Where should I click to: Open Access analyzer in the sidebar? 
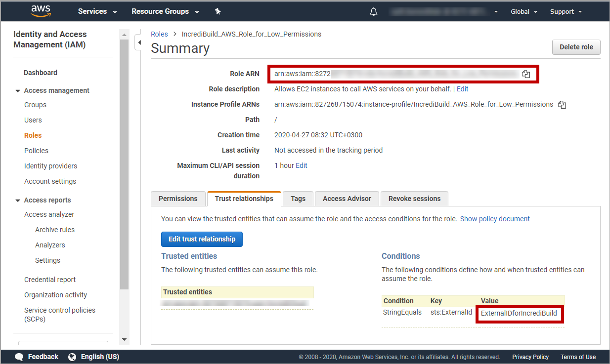click(49, 214)
